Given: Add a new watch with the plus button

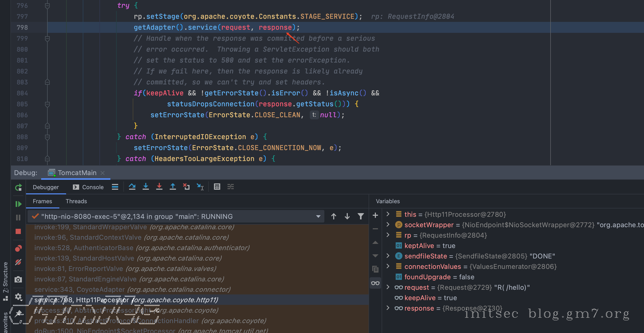Looking at the screenshot, I should tap(375, 215).
